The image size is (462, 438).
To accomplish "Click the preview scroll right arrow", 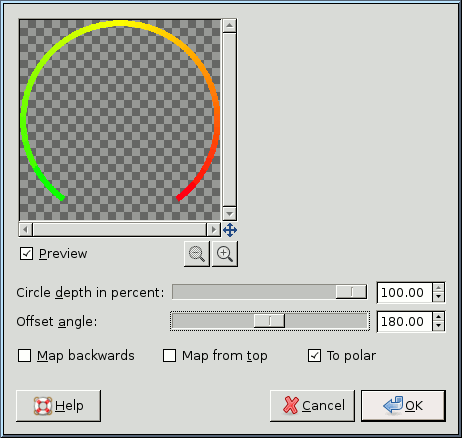I will (213, 229).
